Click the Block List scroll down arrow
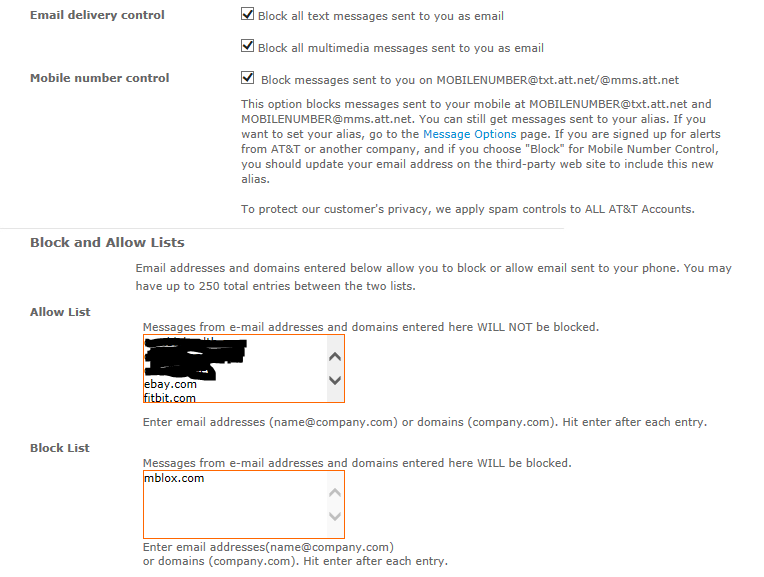 [x=335, y=516]
